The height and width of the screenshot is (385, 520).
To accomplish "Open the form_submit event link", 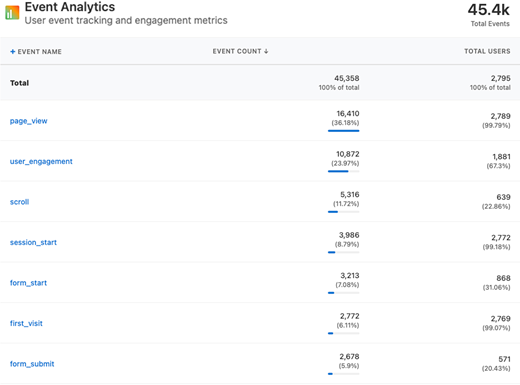I will coord(32,364).
